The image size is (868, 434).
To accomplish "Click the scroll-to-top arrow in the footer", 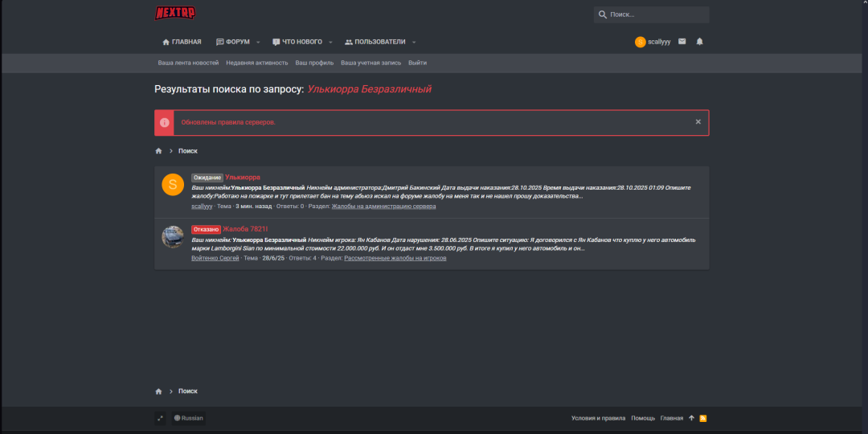I will point(691,418).
